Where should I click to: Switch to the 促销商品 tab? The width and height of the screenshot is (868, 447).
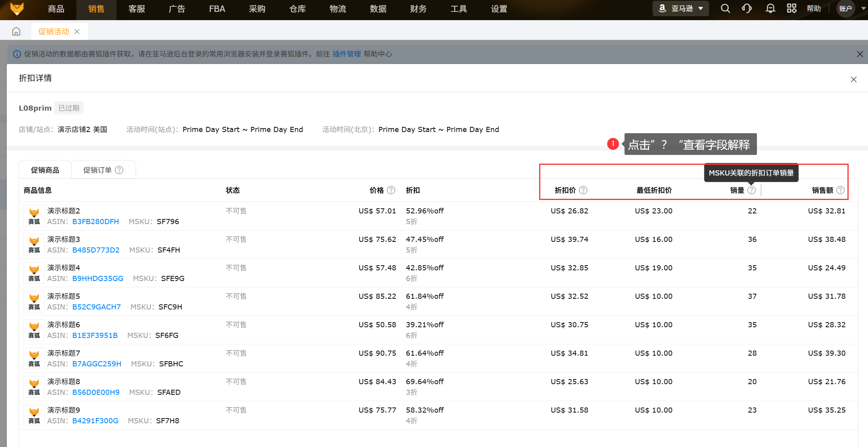coord(45,170)
